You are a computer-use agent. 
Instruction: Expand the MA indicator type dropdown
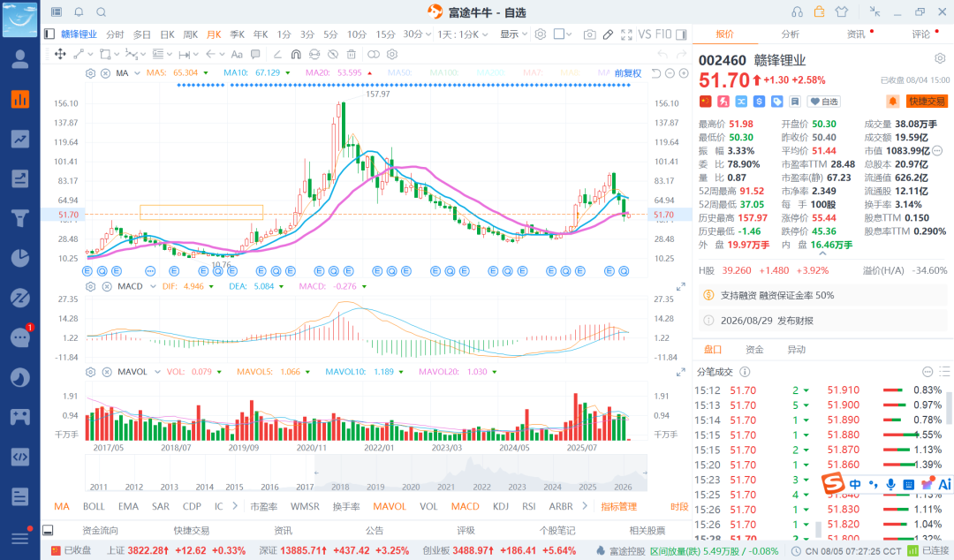[x=137, y=73]
